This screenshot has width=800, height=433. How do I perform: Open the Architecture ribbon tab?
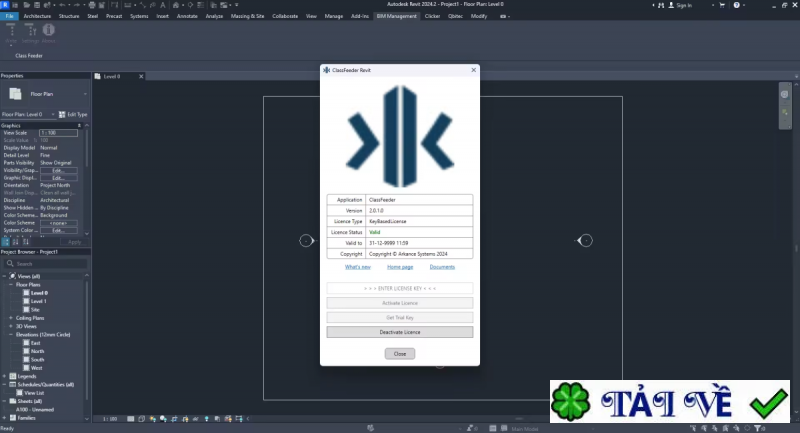pos(37,17)
